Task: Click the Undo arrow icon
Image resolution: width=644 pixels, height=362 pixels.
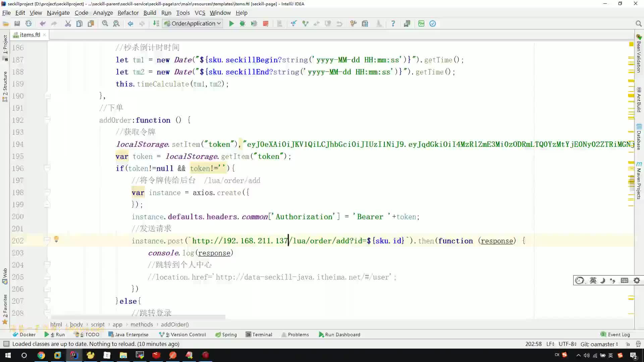Action: 42,24
